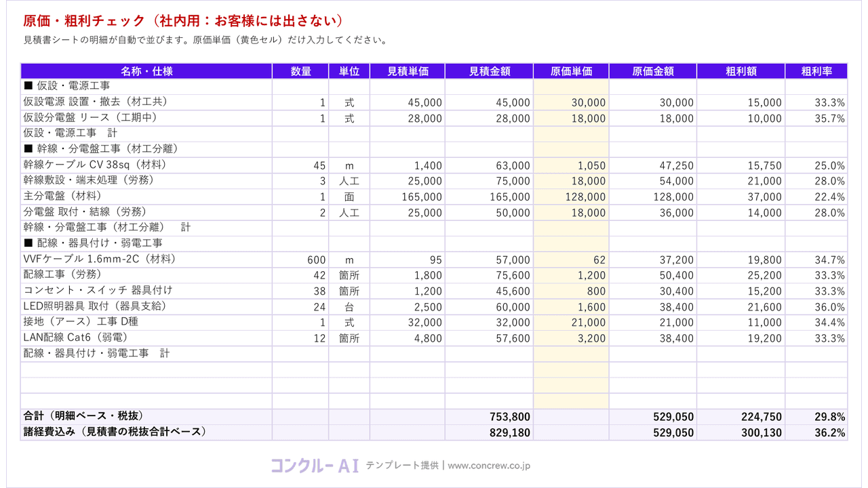This screenshot has width=868, height=488.
Task: Click the section row ■ 仮設・電源工事
Action: [x=434, y=87]
